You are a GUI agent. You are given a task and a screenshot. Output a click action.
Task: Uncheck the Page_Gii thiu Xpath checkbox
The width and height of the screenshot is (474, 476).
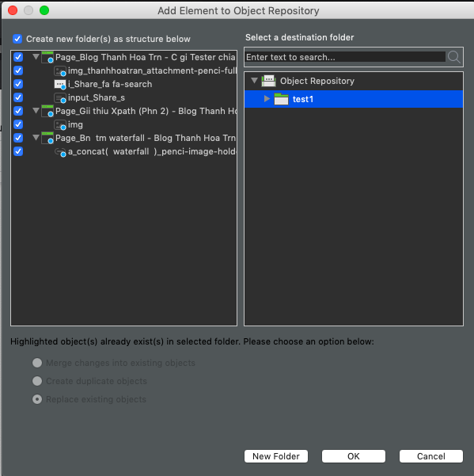pos(18,111)
